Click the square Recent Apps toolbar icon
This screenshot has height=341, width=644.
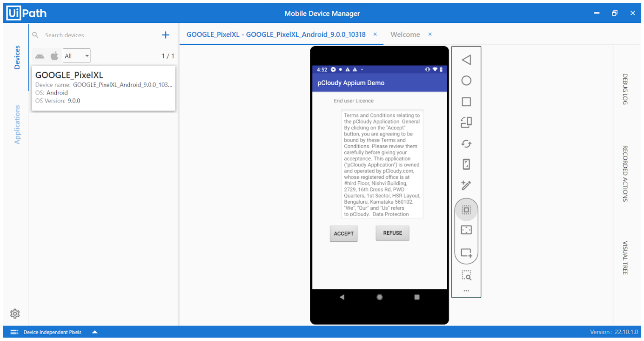tap(466, 102)
